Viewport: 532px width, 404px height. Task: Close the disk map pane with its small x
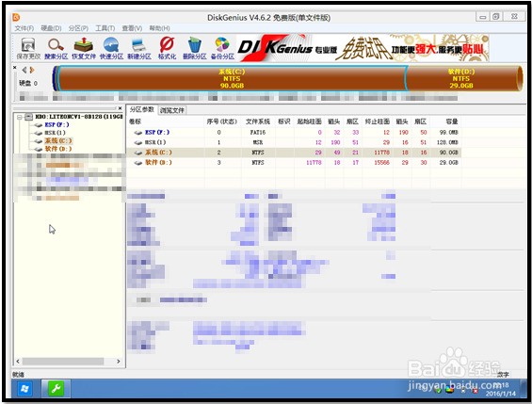[x=14, y=68]
